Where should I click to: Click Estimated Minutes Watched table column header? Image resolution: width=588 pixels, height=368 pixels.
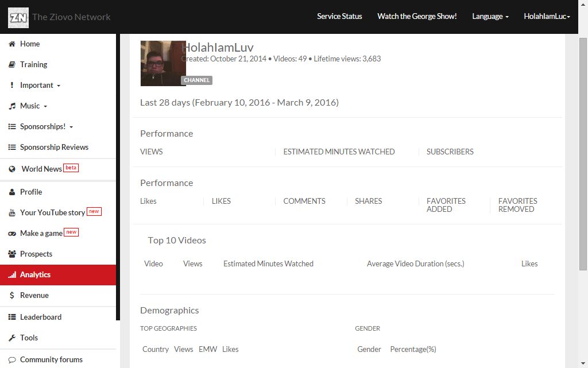269,264
